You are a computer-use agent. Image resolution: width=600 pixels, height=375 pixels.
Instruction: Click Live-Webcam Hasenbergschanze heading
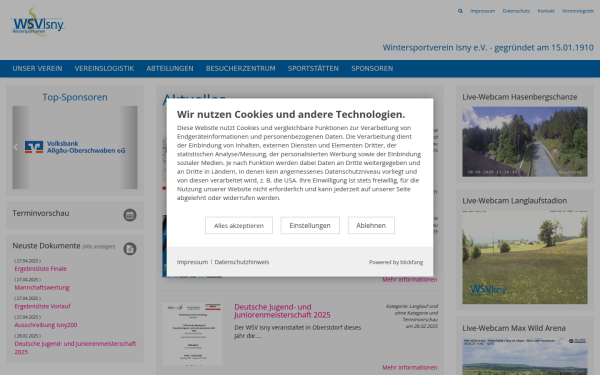(x=520, y=97)
